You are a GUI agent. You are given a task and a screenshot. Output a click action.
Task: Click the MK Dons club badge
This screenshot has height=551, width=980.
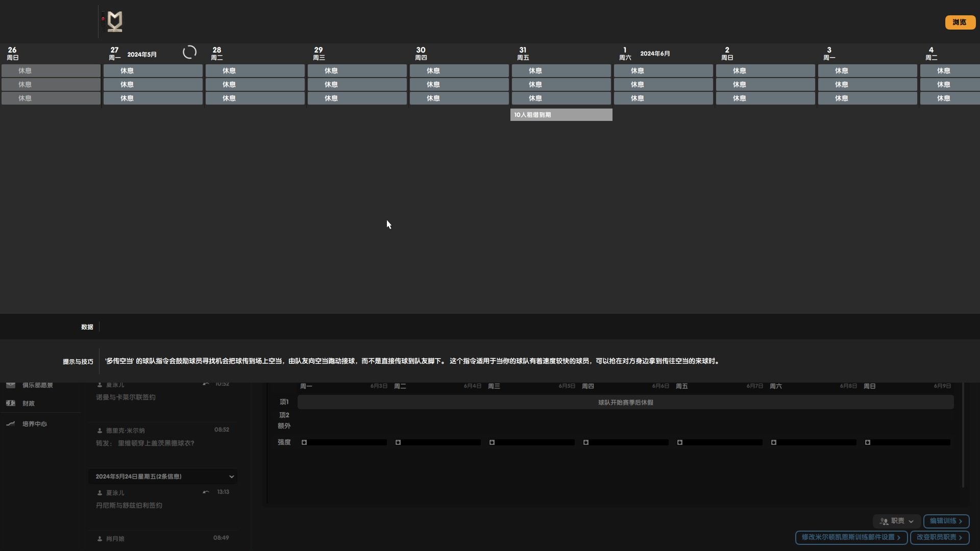click(x=115, y=21)
